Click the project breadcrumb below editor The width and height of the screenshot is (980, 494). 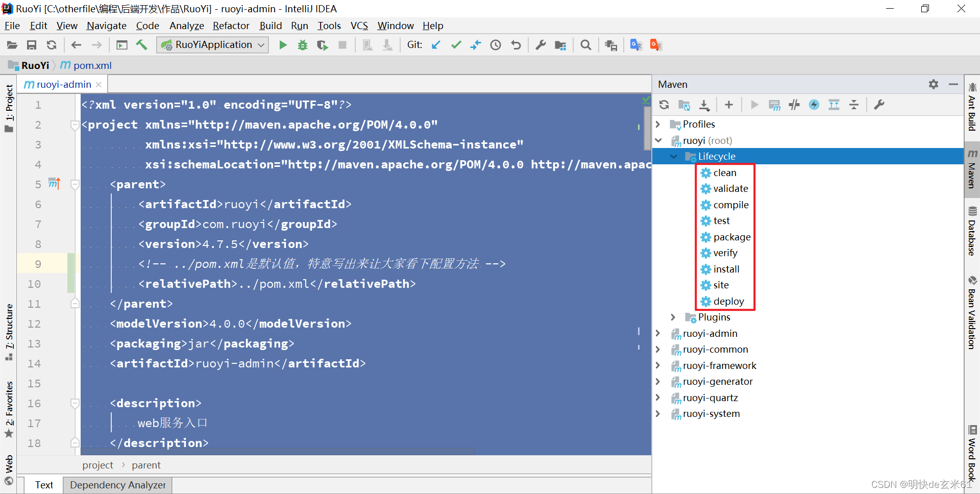[97, 465]
